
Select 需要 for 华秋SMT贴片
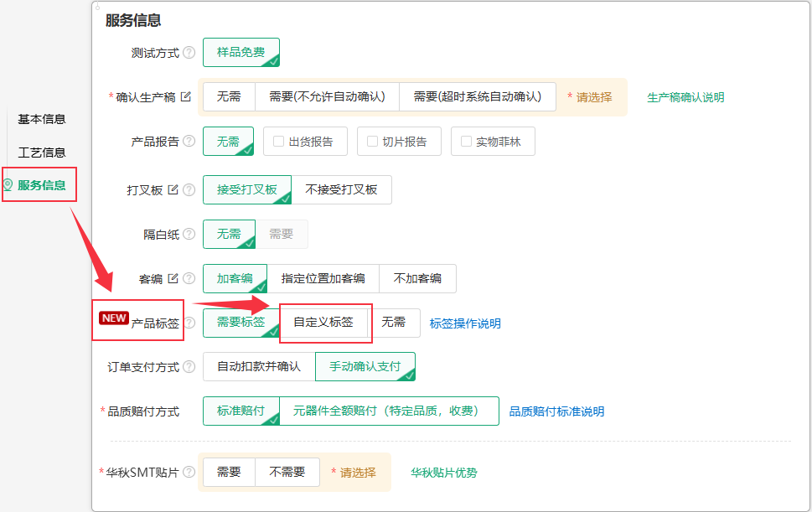pyautogui.click(x=229, y=472)
